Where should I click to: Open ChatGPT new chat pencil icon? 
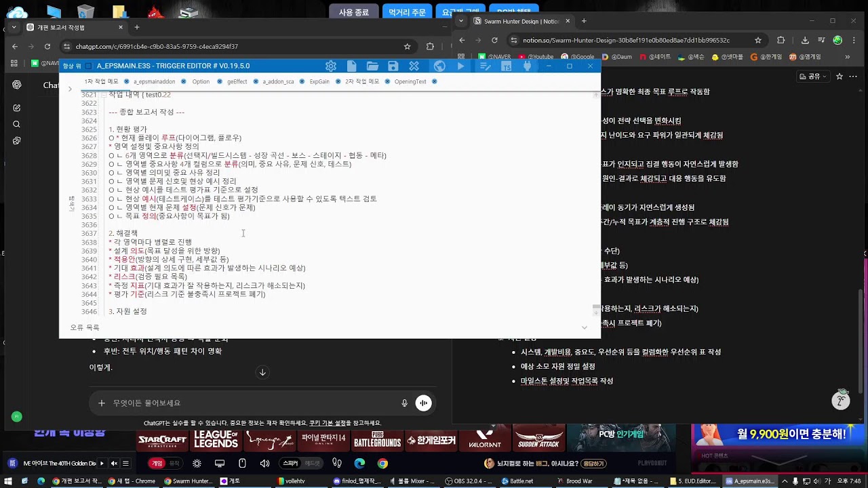[x=17, y=108]
